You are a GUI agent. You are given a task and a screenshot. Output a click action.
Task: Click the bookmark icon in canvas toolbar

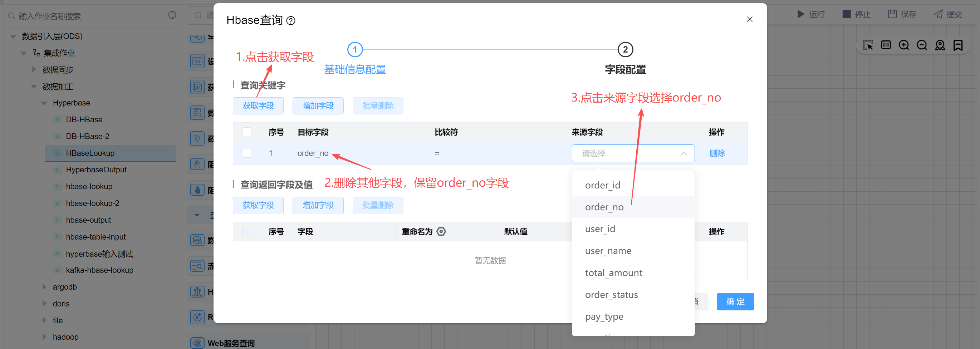957,45
